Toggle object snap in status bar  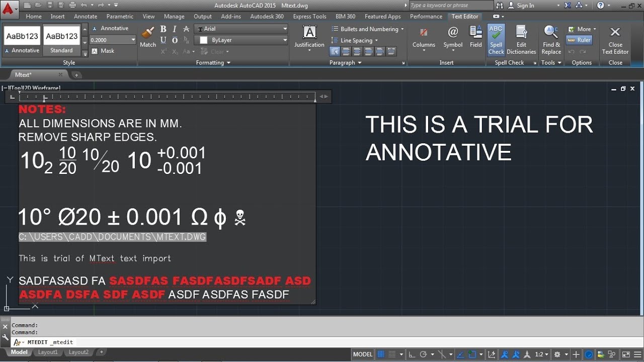[472, 354]
